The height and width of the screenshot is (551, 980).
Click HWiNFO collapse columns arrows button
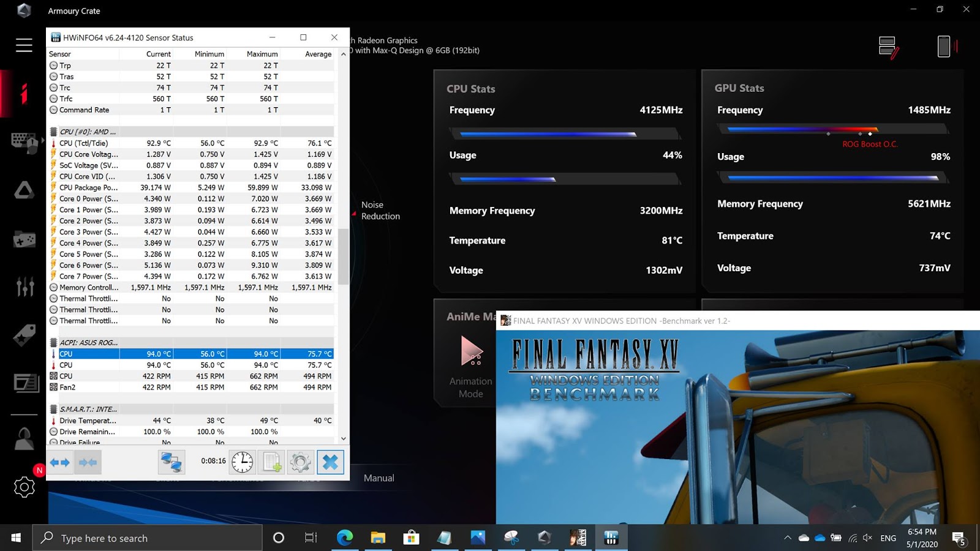88,462
